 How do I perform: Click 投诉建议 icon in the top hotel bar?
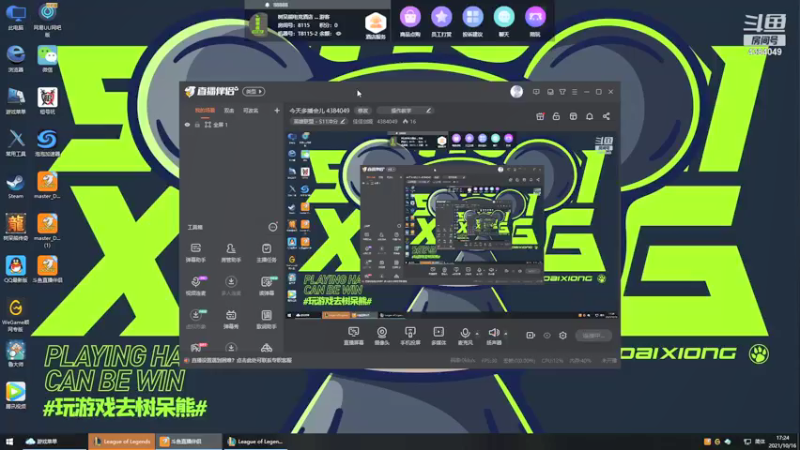coord(472,22)
